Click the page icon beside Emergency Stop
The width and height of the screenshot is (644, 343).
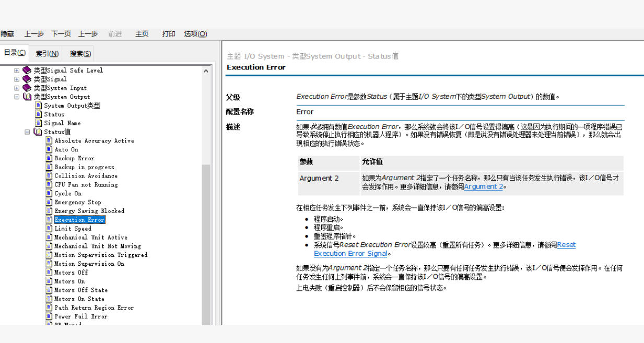pyautogui.click(x=49, y=202)
